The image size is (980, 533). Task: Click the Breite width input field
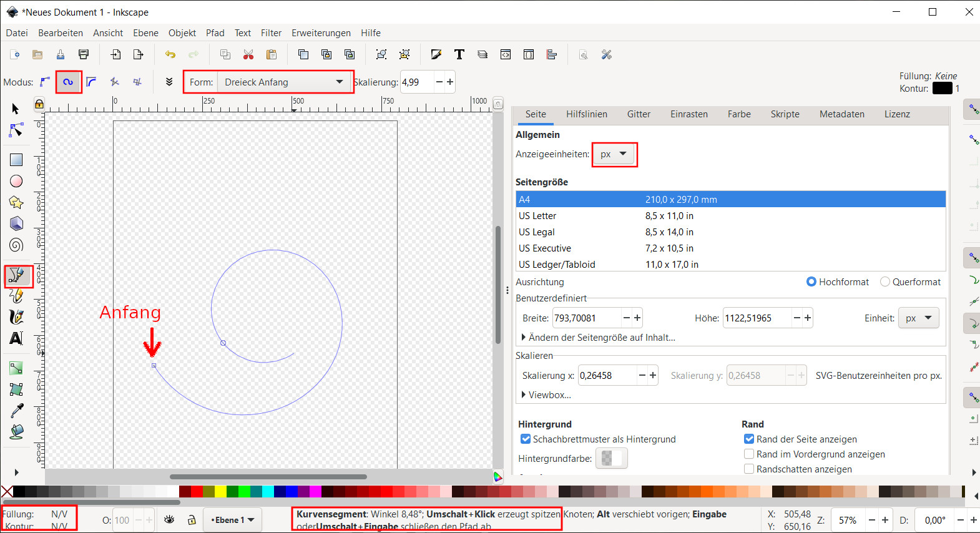[x=586, y=318]
